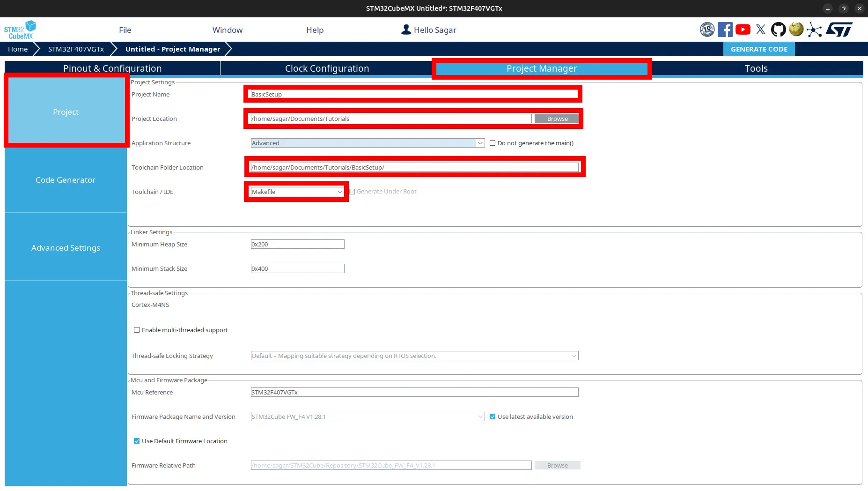The width and height of the screenshot is (868, 491).
Task: Open Thread-safe Locking Strategy dropdown
Action: [x=414, y=356]
